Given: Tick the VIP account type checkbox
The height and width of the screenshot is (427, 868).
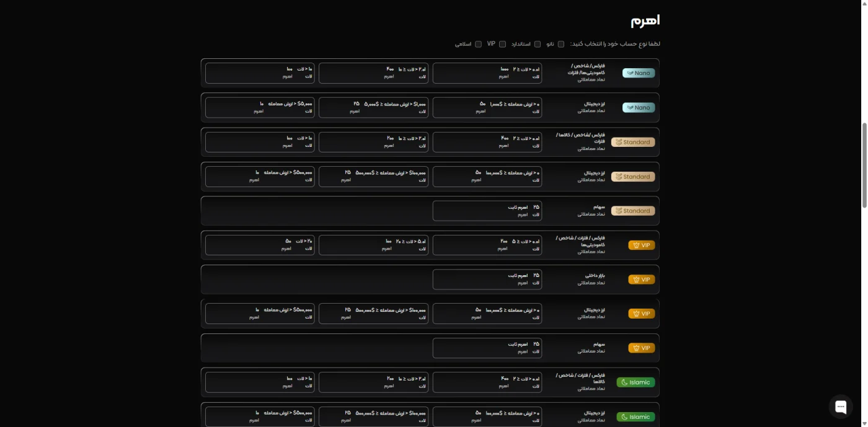Looking at the screenshot, I should [x=502, y=44].
